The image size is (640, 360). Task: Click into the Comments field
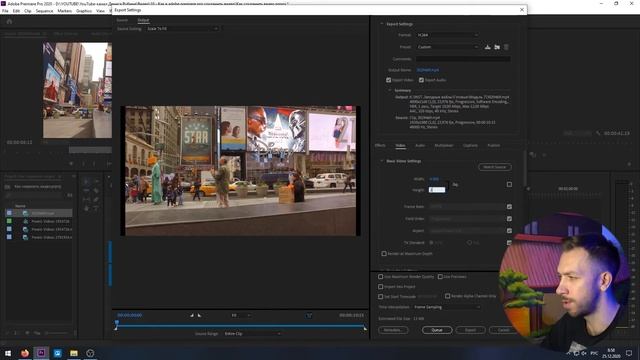click(x=463, y=59)
